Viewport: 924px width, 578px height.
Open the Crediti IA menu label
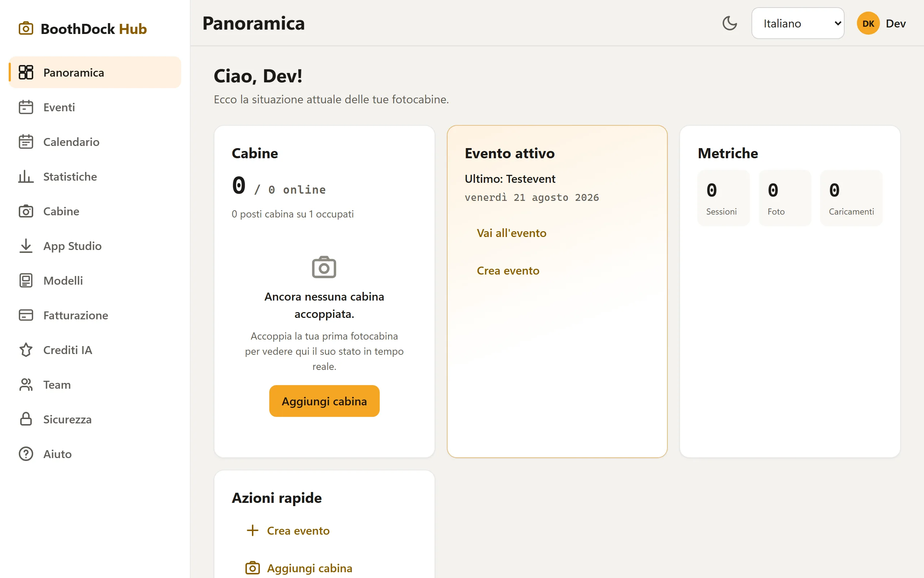point(67,350)
